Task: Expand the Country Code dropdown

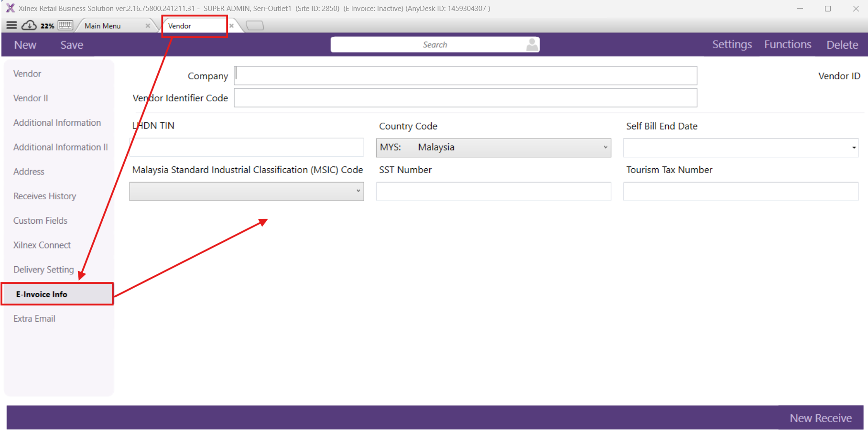Action: (x=605, y=148)
